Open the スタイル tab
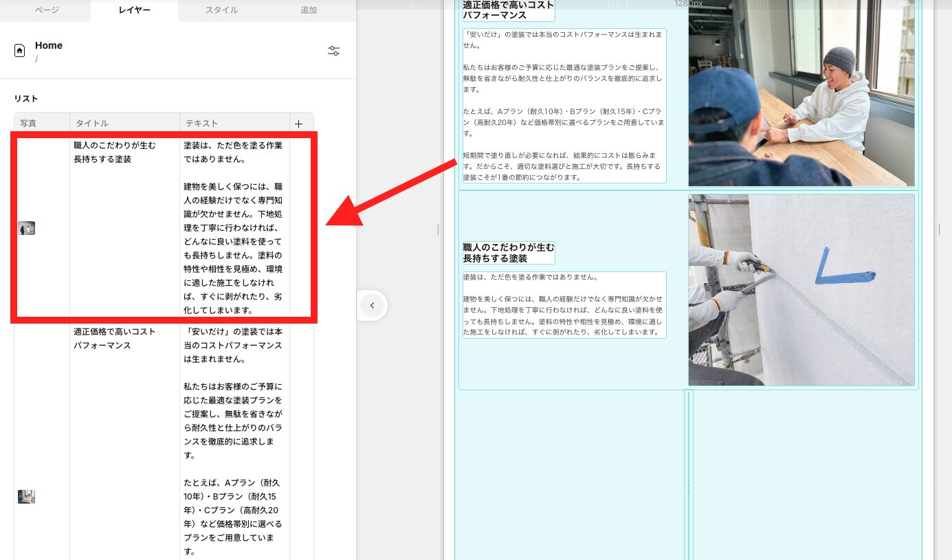Viewport: 952px width, 560px height. coord(223,10)
